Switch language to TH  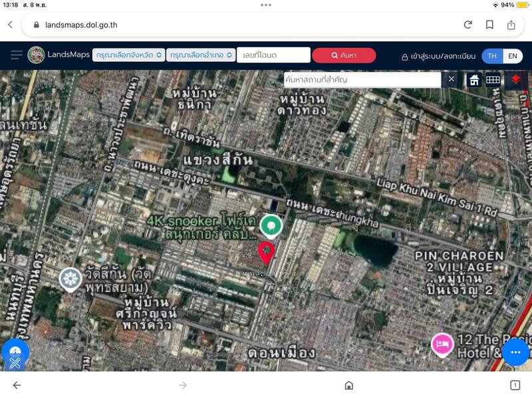pyautogui.click(x=492, y=56)
